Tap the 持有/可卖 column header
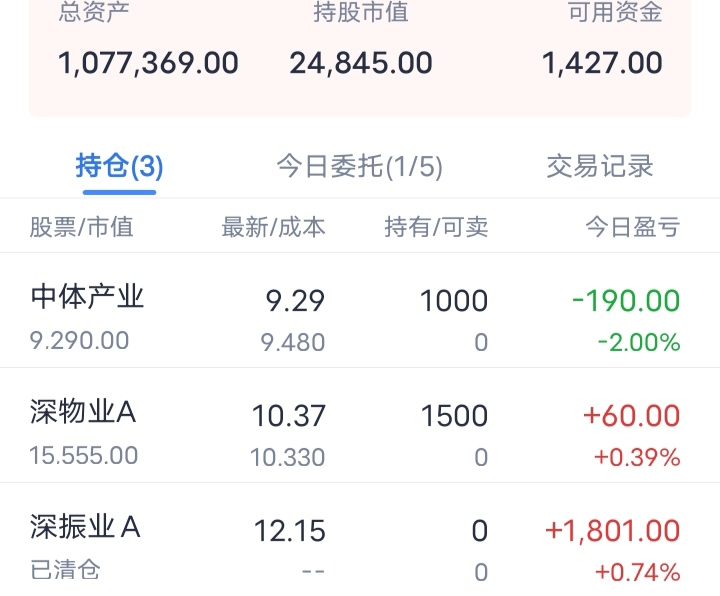The width and height of the screenshot is (720, 596). point(436,227)
